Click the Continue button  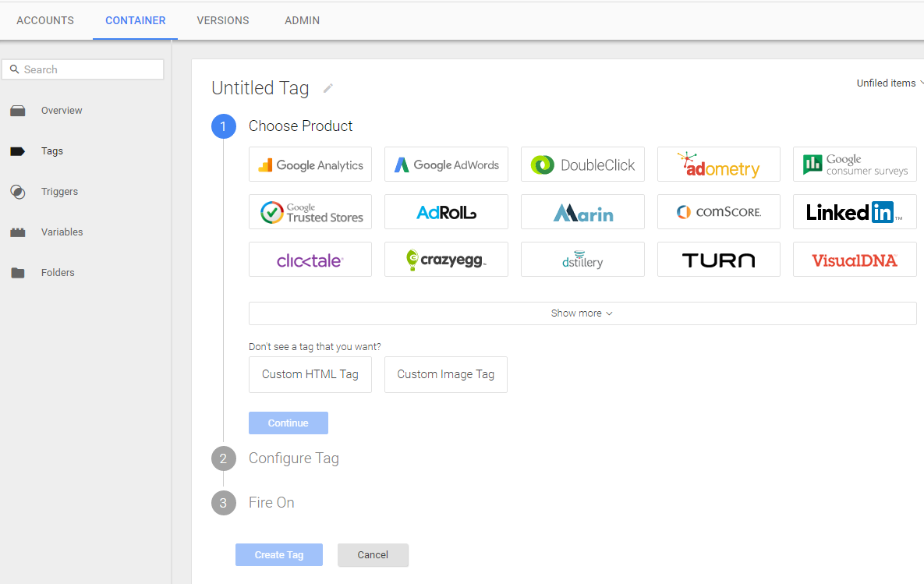click(289, 423)
